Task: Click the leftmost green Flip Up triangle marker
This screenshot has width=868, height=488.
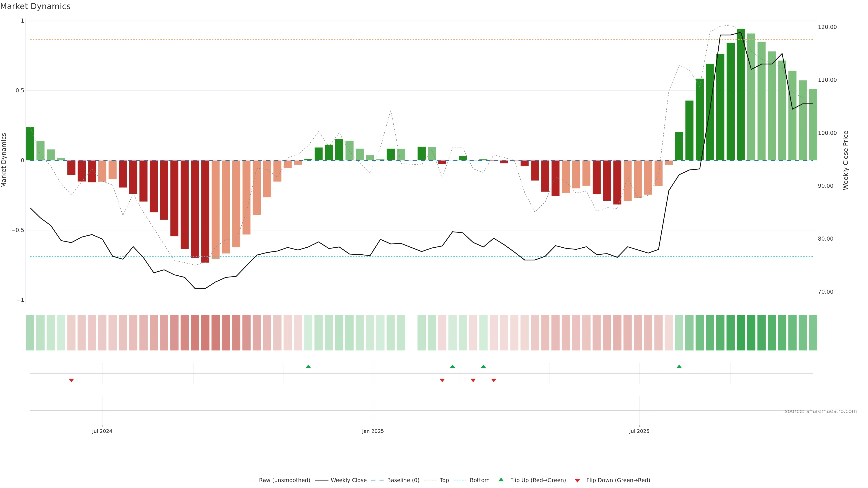Action: [x=308, y=366]
